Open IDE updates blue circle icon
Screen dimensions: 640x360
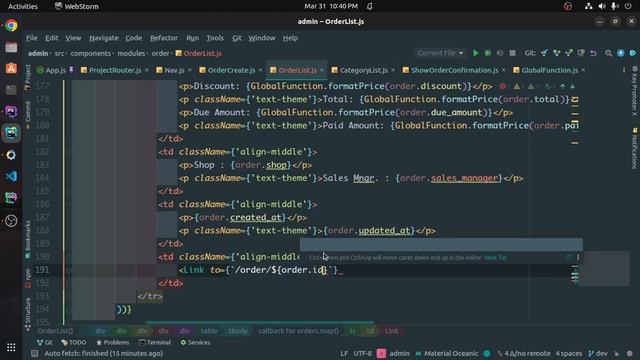(x=621, y=53)
